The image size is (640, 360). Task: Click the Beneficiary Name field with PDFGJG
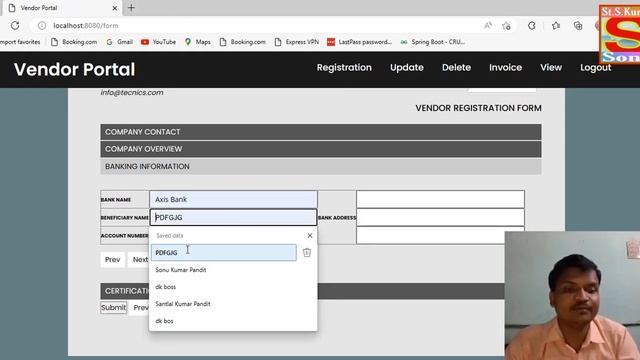233,217
